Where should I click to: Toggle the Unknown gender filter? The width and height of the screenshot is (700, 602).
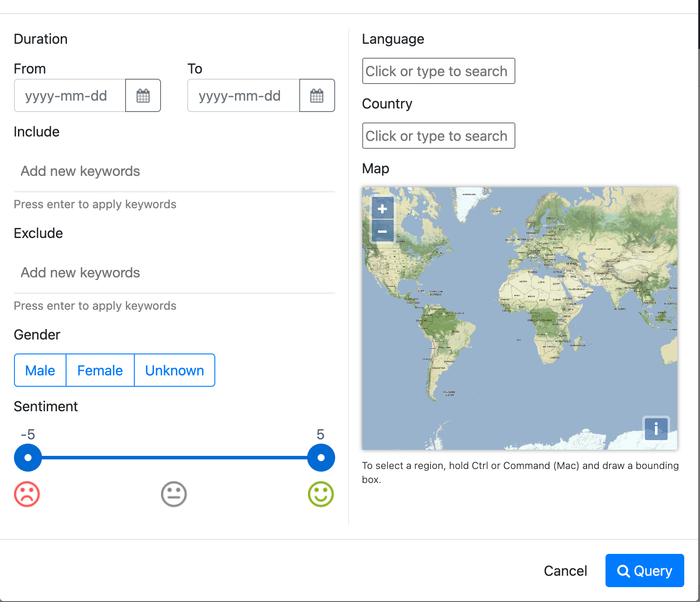coord(174,370)
